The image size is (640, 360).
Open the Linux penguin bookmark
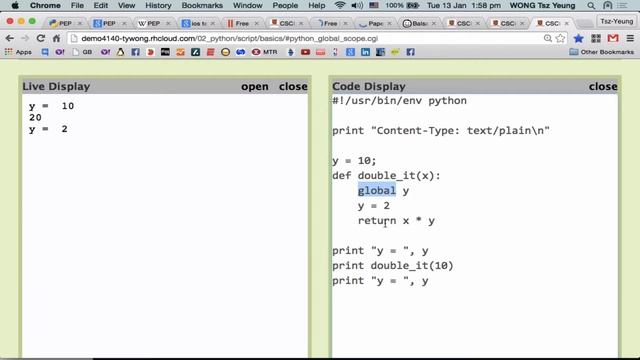120,52
